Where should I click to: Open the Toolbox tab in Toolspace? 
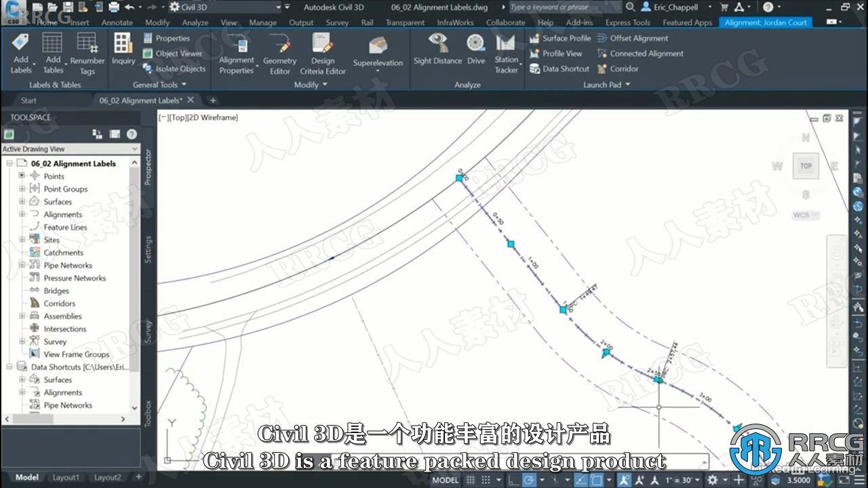[x=148, y=413]
